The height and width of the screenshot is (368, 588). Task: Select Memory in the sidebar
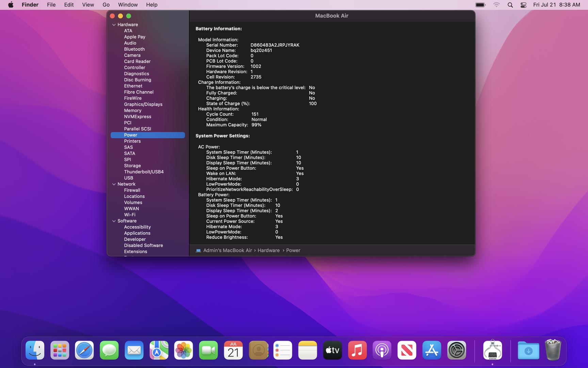(x=133, y=110)
